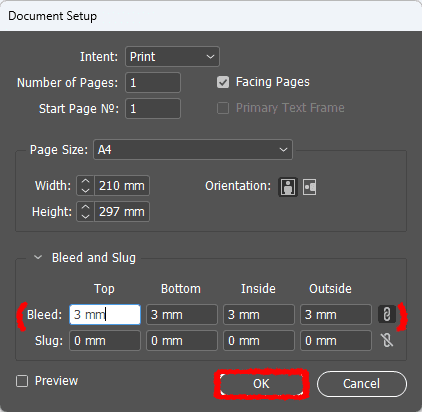Open the Intent dropdown showing Print
Screen dimensions: 422x412
coord(172,57)
